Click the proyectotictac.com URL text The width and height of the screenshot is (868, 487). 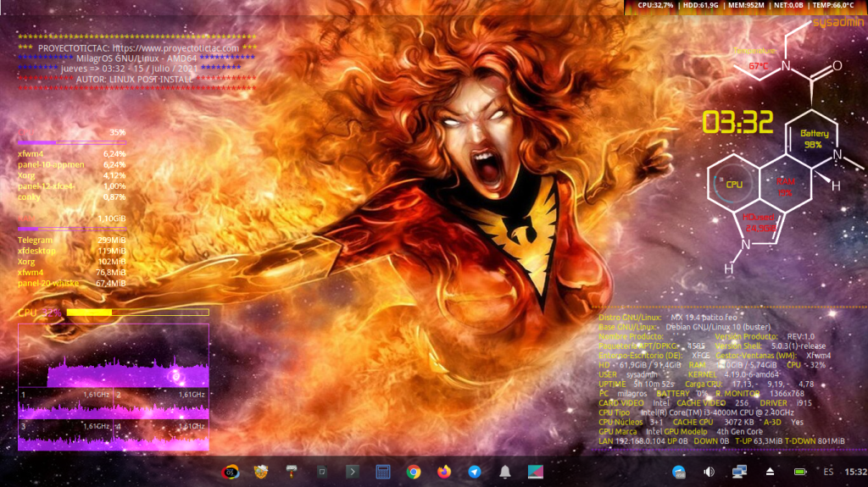(175, 48)
